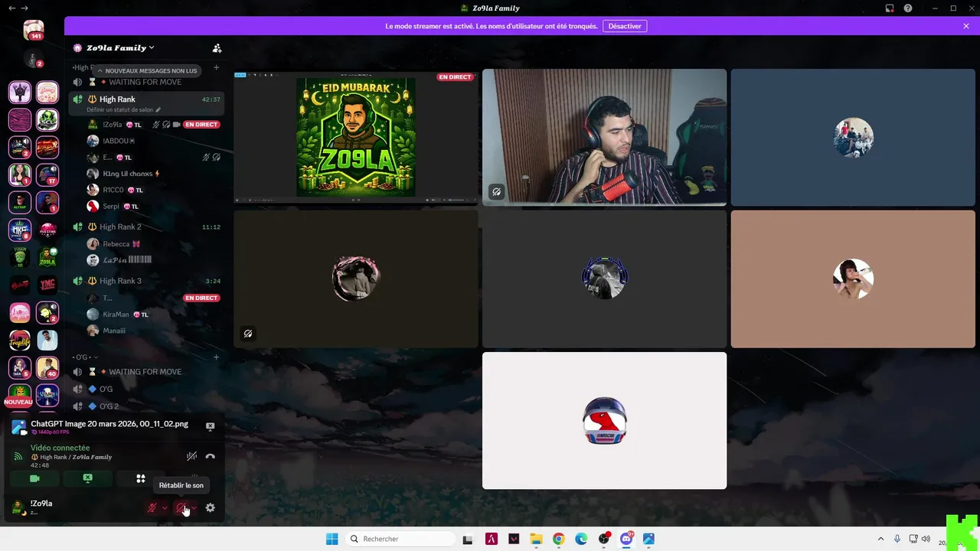Open the server with the NOUVEAU badge
The height and width of the screenshot is (551, 980).
point(20,395)
